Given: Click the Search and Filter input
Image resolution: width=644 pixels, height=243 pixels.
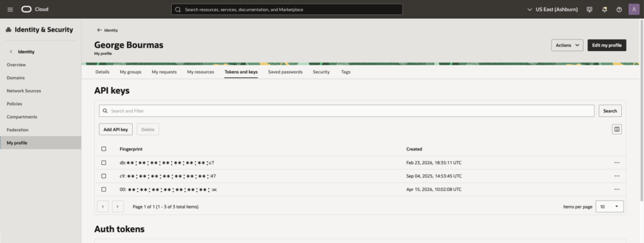Looking at the screenshot, I should pyautogui.click(x=347, y=111).
